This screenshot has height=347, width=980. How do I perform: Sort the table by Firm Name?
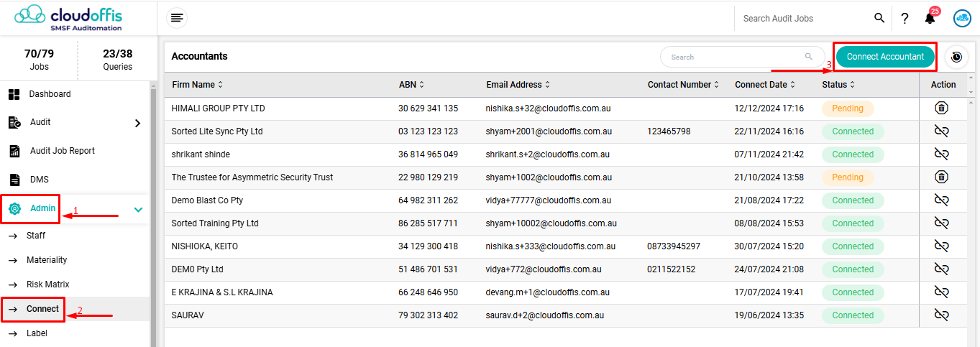tap(220, 85)
